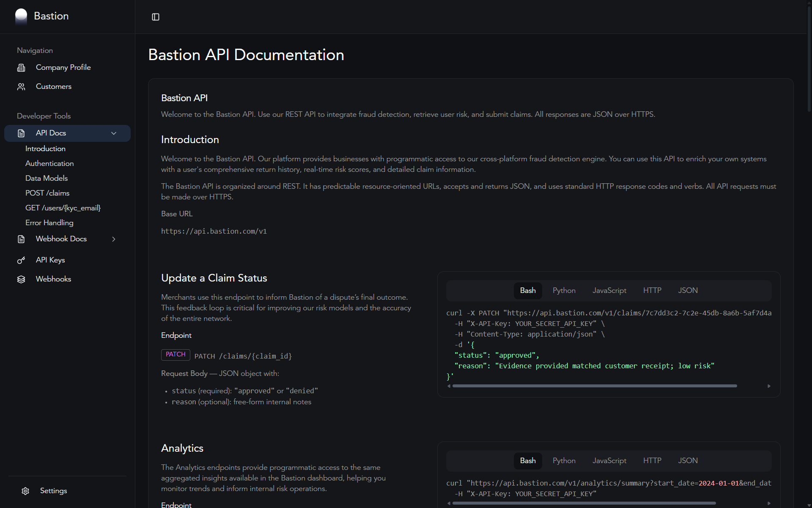Open API Keys via key icon
This screenshot has width=812, height=508.
tap(21, 260)
